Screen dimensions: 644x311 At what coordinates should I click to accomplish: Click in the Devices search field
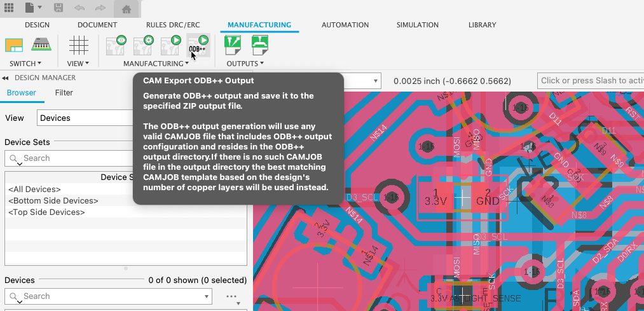tap(109, 296)
